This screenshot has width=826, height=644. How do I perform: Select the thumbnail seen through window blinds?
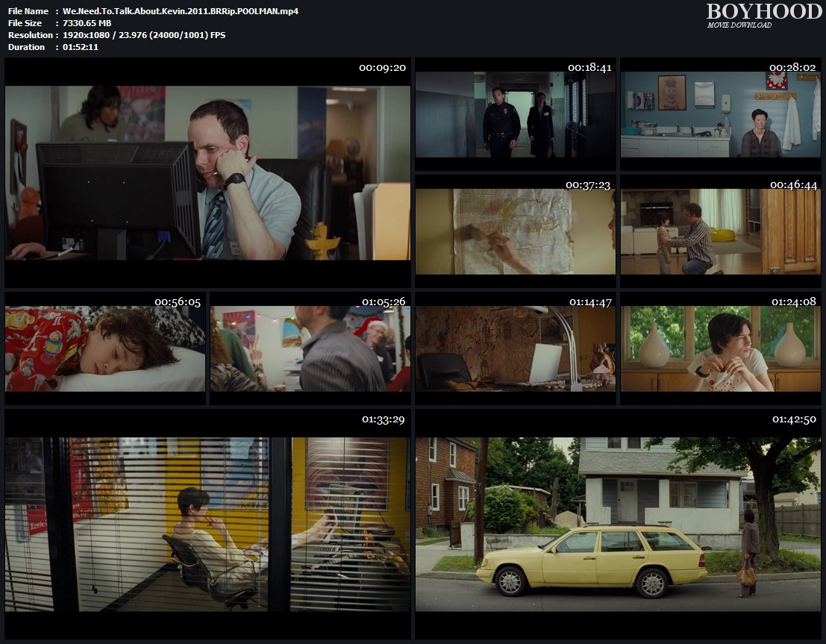pyautogui.click(x=207, y=524)
